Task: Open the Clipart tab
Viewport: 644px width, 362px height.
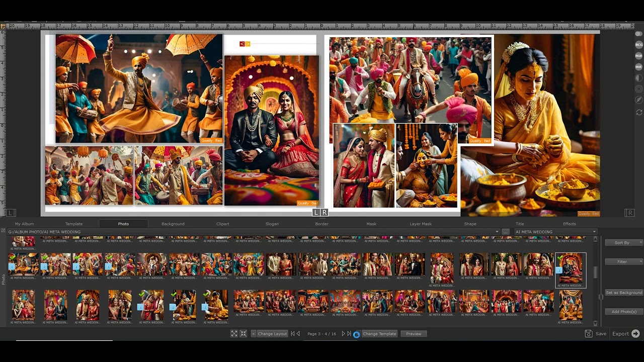Action: [x=222, y=224]
